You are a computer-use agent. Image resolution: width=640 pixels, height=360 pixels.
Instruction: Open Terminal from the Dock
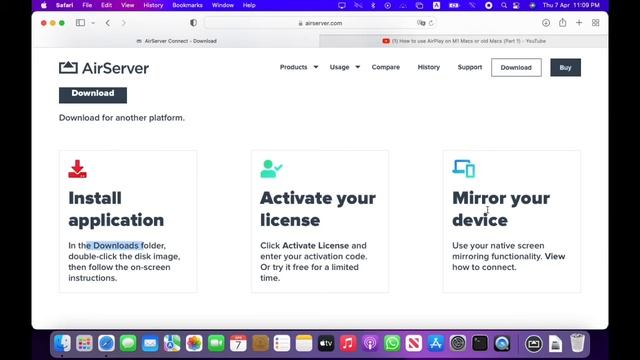[x=480, y=343]
